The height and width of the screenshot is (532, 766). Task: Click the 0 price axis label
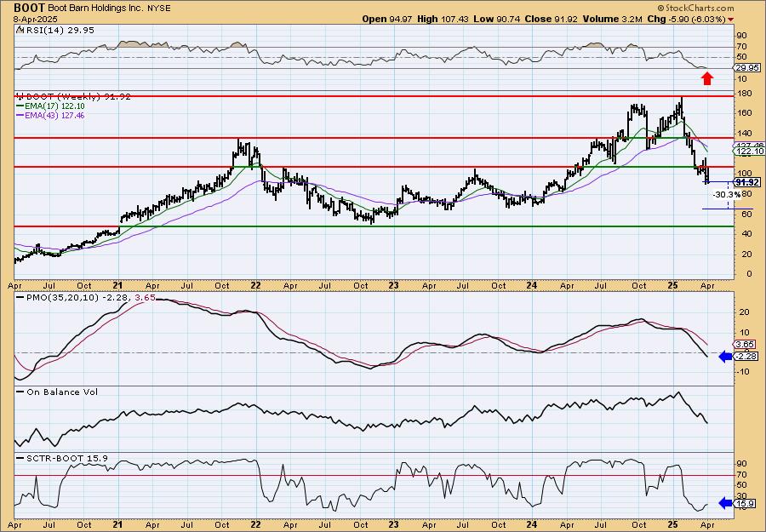[x=749, y=274]
